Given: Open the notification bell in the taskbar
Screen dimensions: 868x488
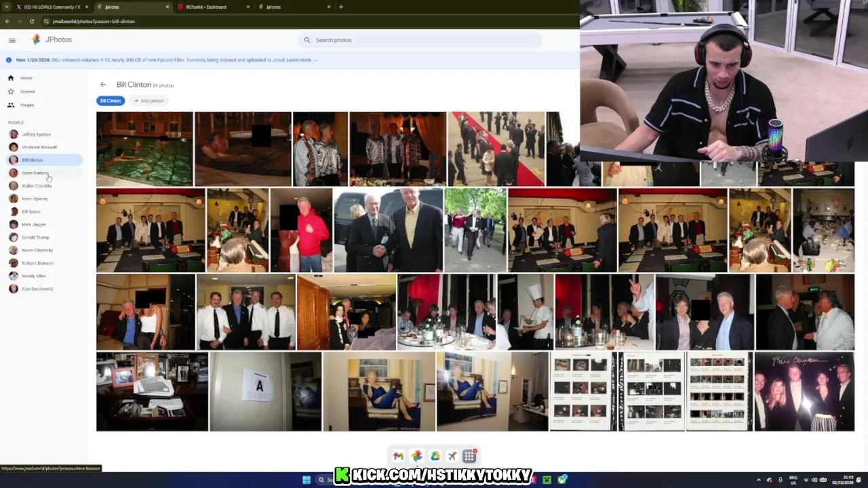Looking at the screenshot, I should click(x=860, y=480).
